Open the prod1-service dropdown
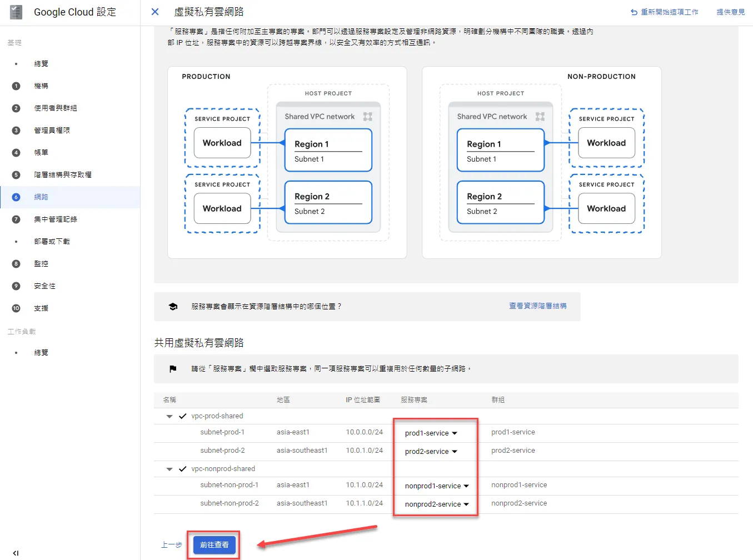 click(x=431, y=433)
